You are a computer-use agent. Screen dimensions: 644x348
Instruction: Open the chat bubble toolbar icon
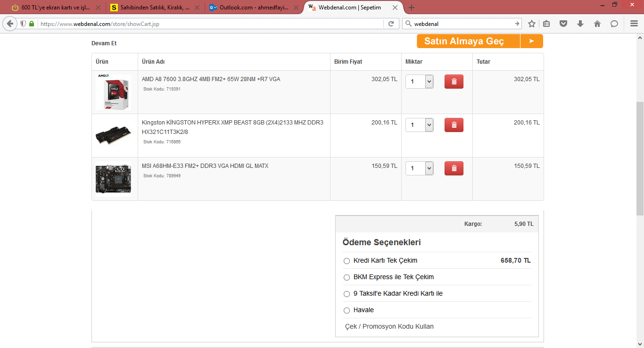[614, 24]
